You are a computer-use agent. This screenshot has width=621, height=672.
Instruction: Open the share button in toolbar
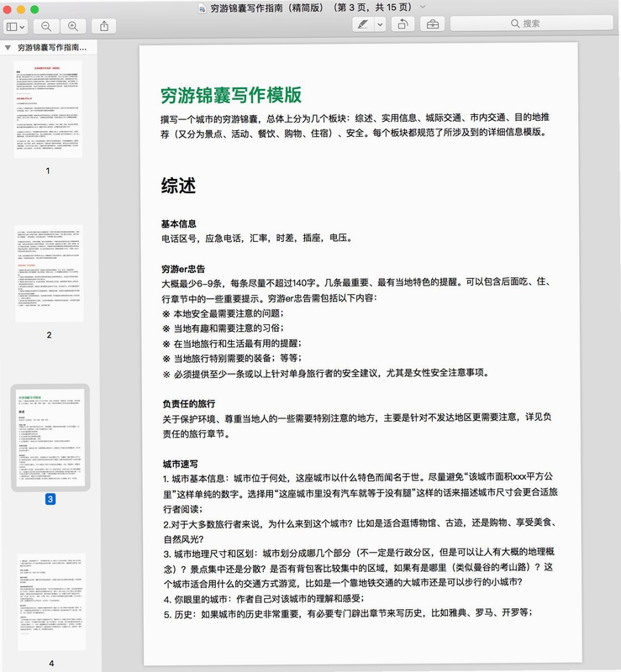pyautogui.click(x=104, y=27)
